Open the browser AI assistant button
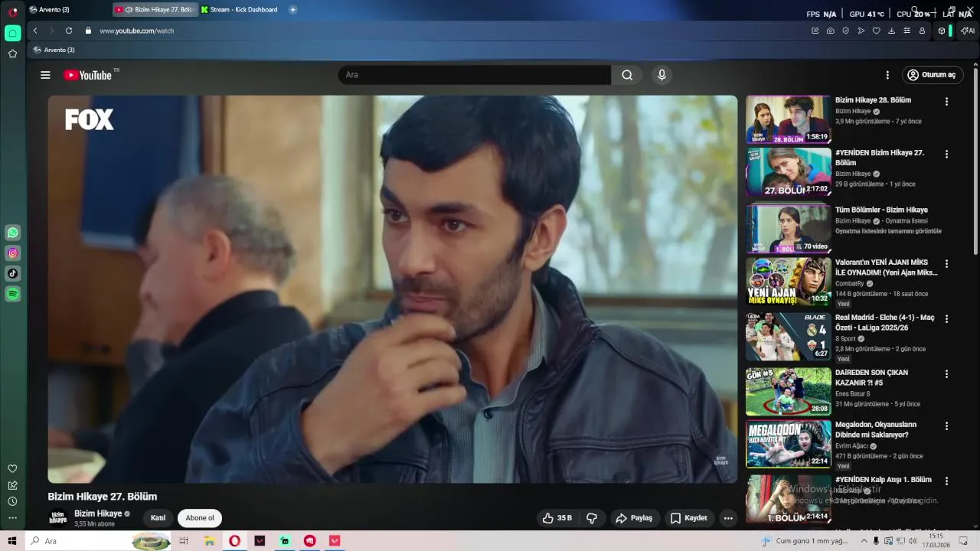Viewport: 980px width, 551px height. click(x=968, y=31)
